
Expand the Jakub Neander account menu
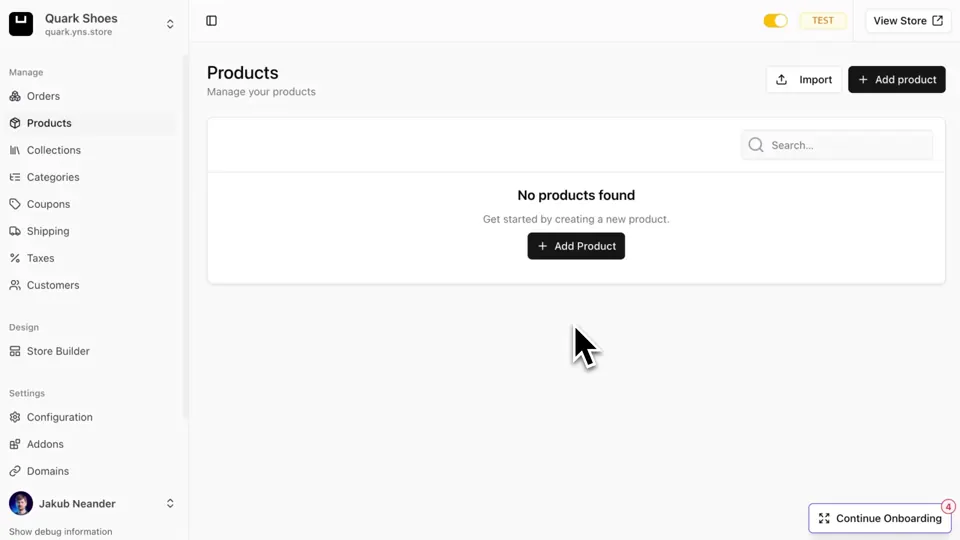(x=170, y=503)
